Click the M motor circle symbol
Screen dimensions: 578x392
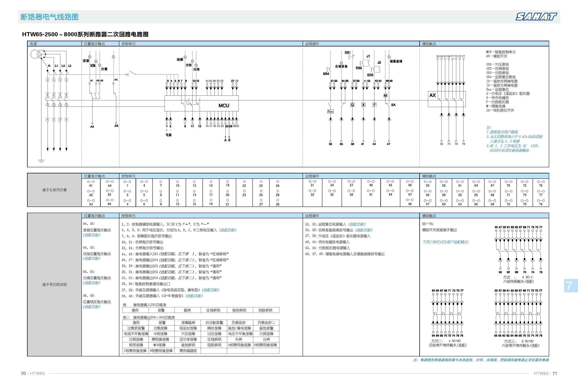coord(385,96)
